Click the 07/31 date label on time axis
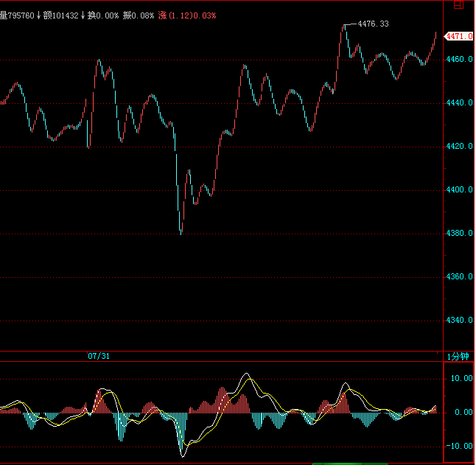 point(99,357)
